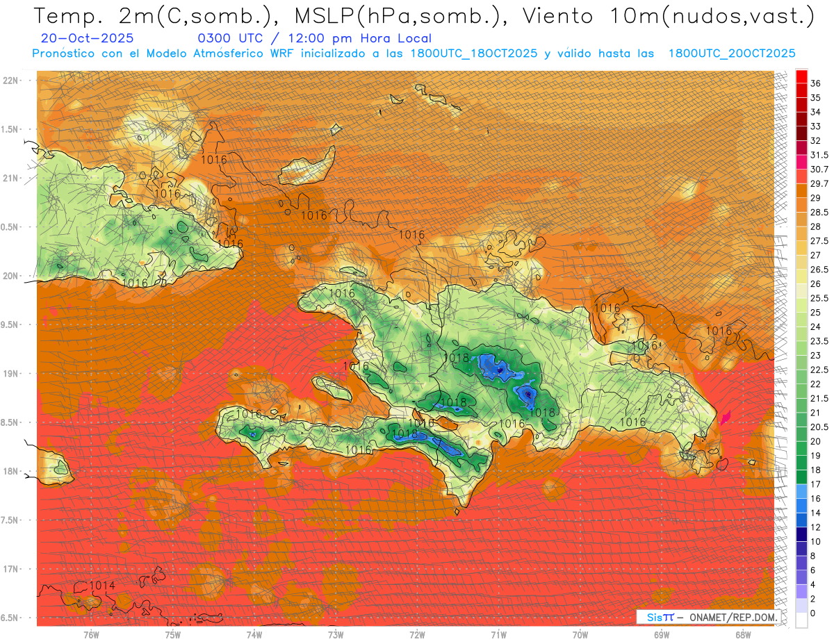834x644 pixels.
Task: Click the Pronóstico con el Modelo subtitle line
Action: pyautogui.click(x=414, y=53)
